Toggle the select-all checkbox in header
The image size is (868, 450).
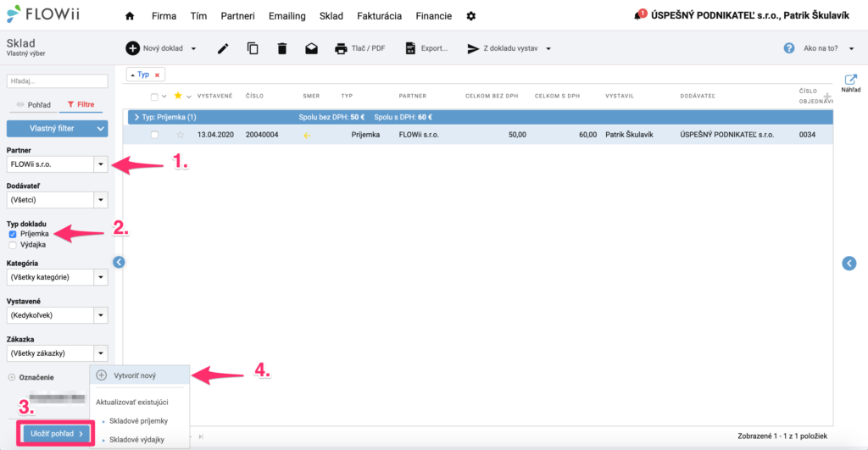point(154,97)
